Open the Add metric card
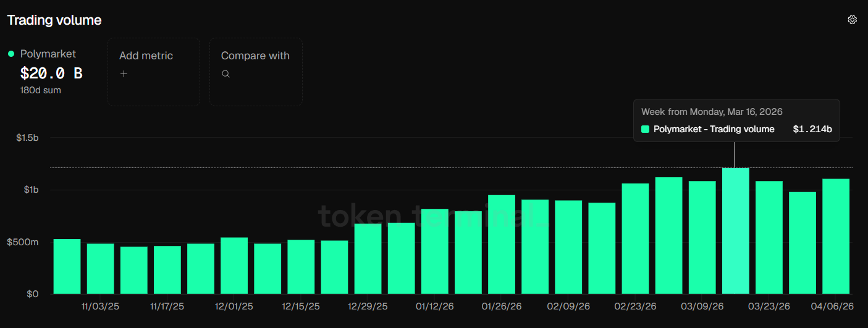This screenshot has width=868, height=328. click(x=154, y=72)
